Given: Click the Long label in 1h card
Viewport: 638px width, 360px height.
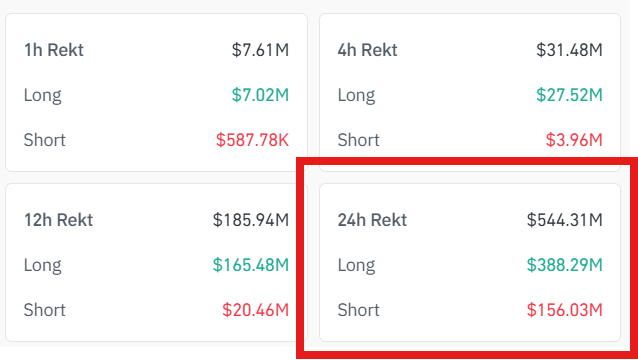Looking at the screenshot, I should click(x=43, y=96).
